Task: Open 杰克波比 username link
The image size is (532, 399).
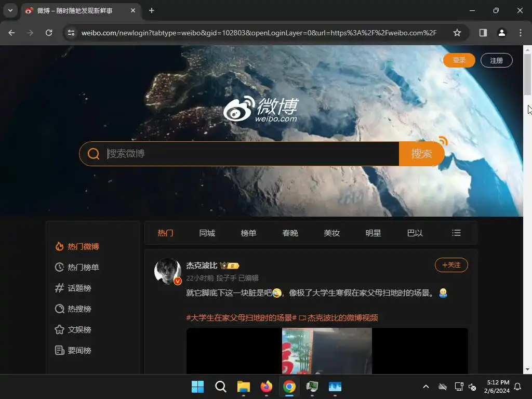Action: coord(202,265)
